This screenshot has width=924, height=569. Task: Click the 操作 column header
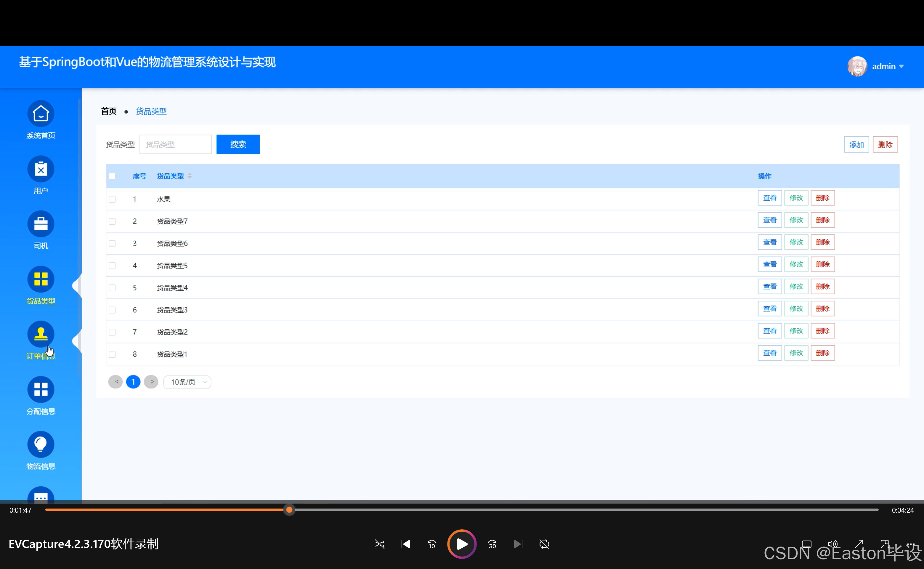[764, 176]
